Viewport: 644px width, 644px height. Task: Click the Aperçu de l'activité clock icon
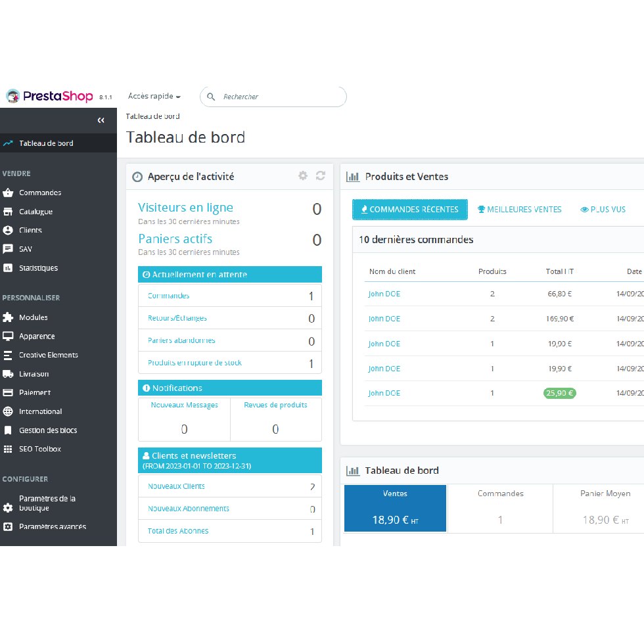coord(137,177)
